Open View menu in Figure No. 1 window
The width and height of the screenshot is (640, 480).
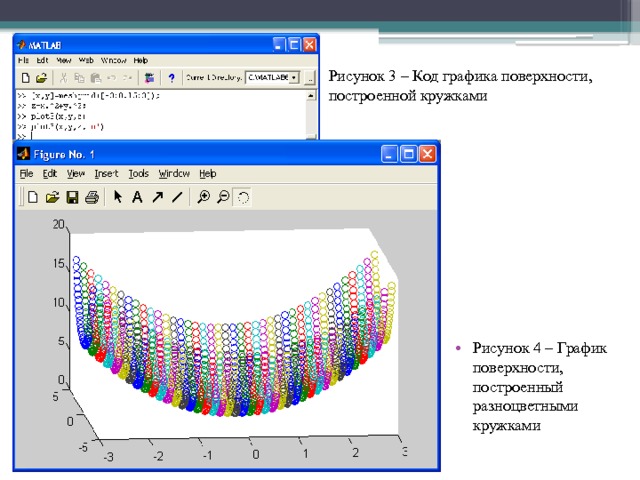pyautogui.click(x=76, y=174)
